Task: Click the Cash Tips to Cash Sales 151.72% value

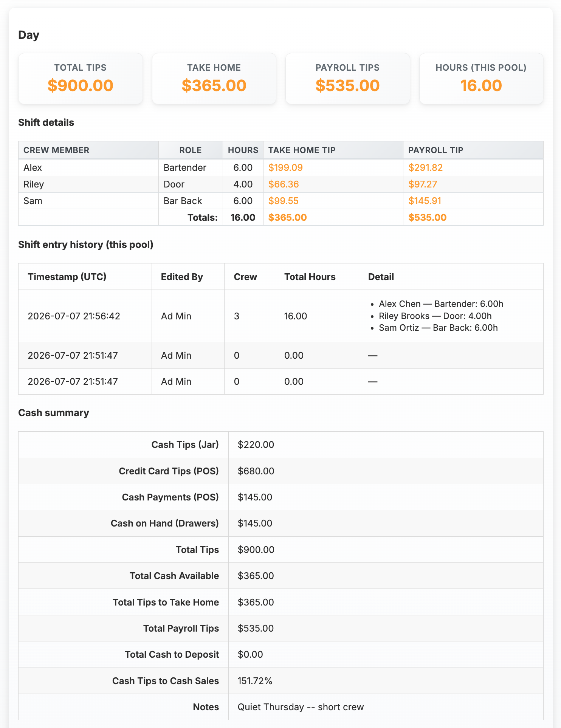Action: 255,681
